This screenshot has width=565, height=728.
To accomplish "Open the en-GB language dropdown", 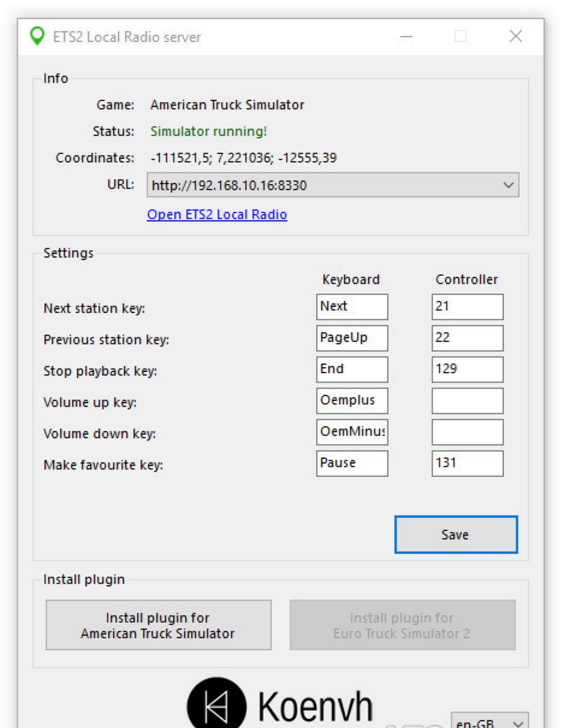I will point(489,722).
